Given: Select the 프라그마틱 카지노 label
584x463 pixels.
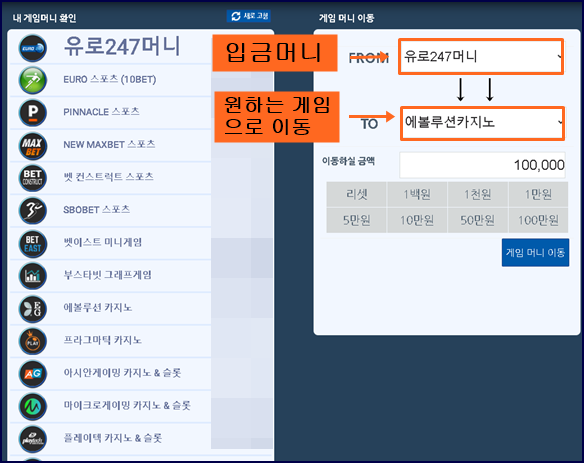Looking at the screenshot, I should point(102,340).
